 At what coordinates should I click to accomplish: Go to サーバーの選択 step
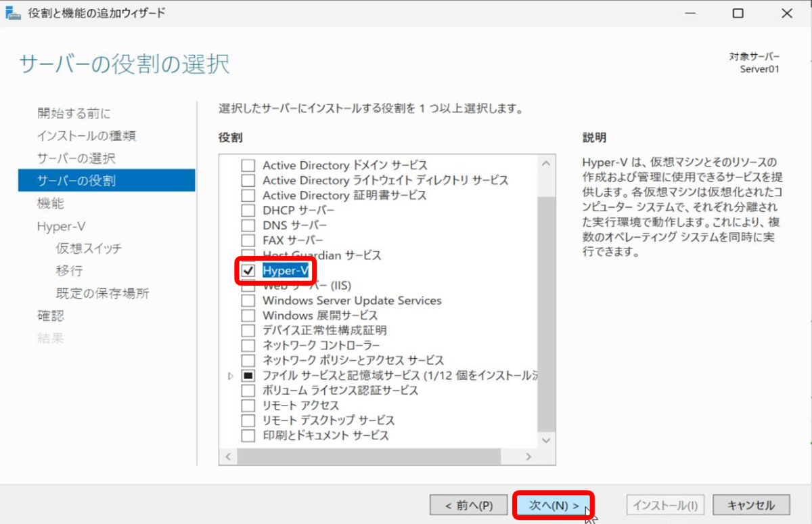tap(76, 158)
